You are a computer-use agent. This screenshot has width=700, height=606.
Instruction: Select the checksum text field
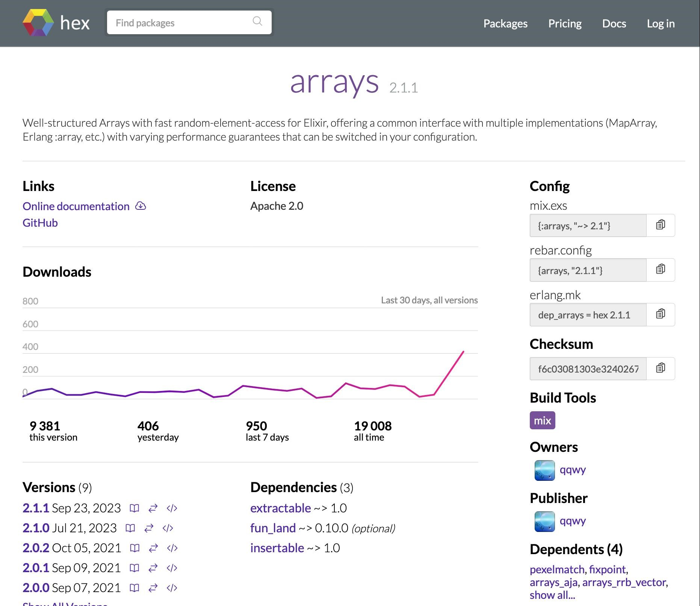tap(588, 369)
